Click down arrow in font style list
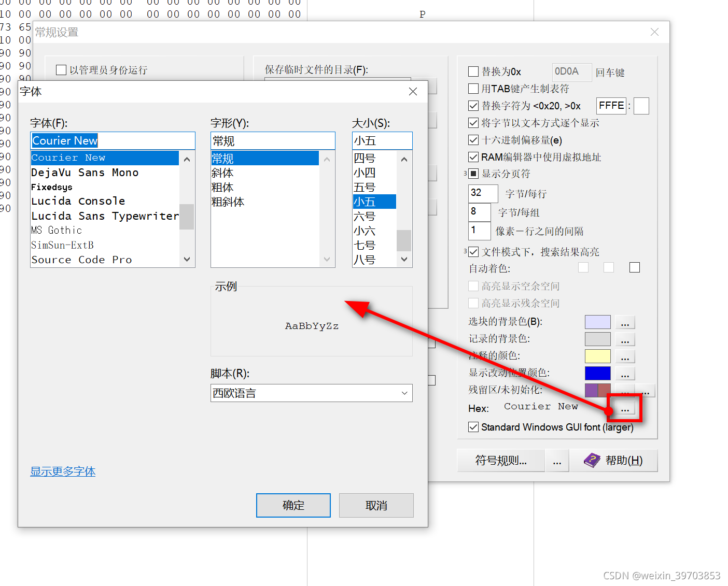This screenshot has height=586, width=728. click(327, 259)
